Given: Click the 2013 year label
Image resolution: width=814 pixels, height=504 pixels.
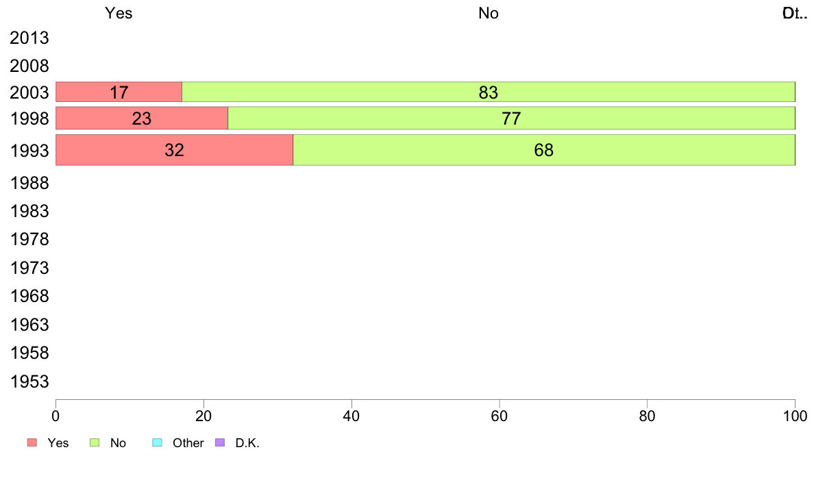Looking at the screenshot, I should pos(29,38).
